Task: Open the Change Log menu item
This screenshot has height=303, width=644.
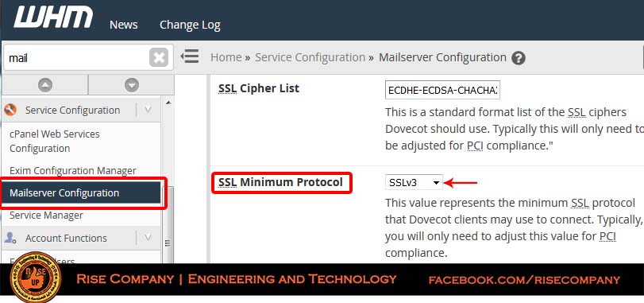Action: click(190, 25)
